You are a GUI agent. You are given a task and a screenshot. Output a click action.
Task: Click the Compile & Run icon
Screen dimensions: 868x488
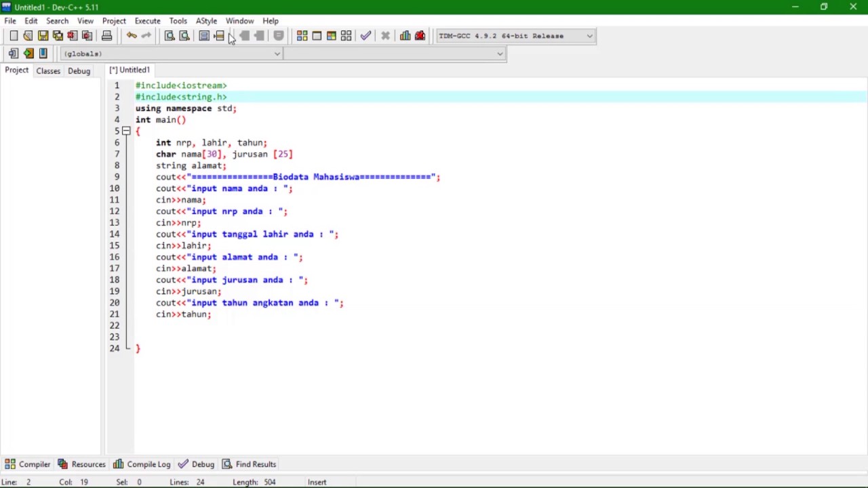pyautogui.click(x=332, y=36)
